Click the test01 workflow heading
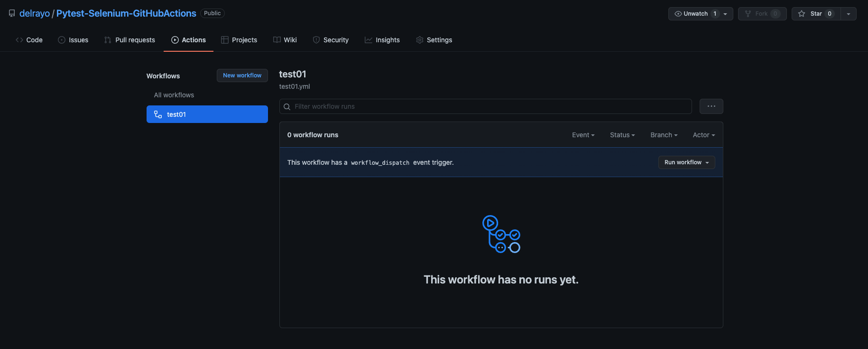868x349 pixels. click(293, 74)
